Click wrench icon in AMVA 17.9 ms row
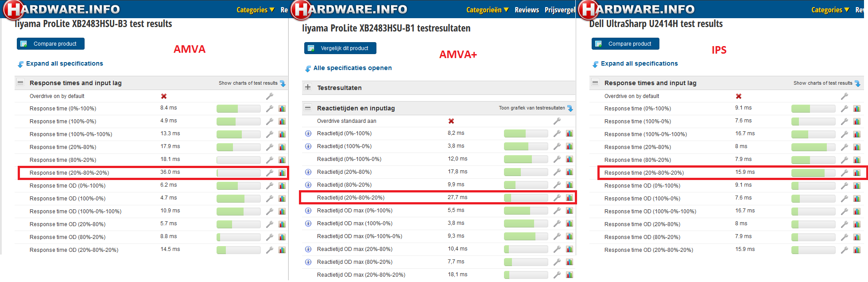Screen dimensions: 868x282 tap(269, 147)
